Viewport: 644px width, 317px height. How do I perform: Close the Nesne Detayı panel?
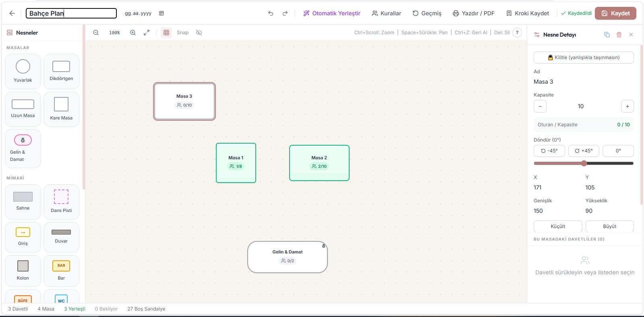click(x=631, y=35)
